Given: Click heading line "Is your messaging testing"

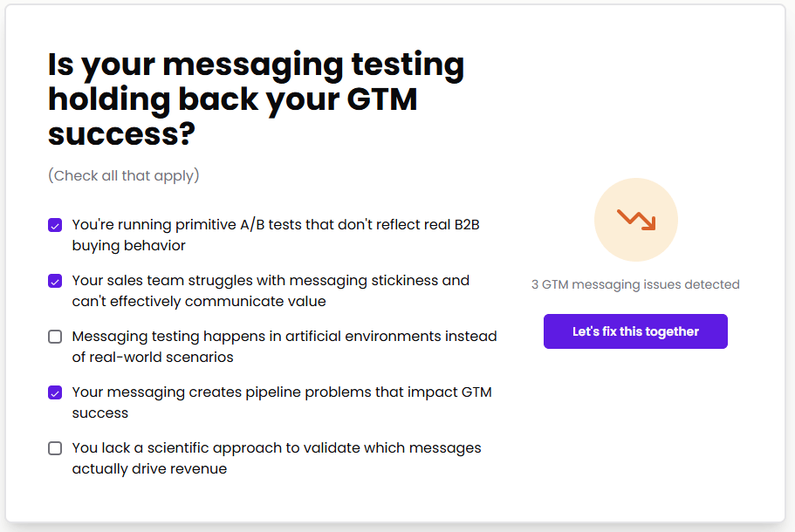Looking at the screenshot, I should [256, 65].
